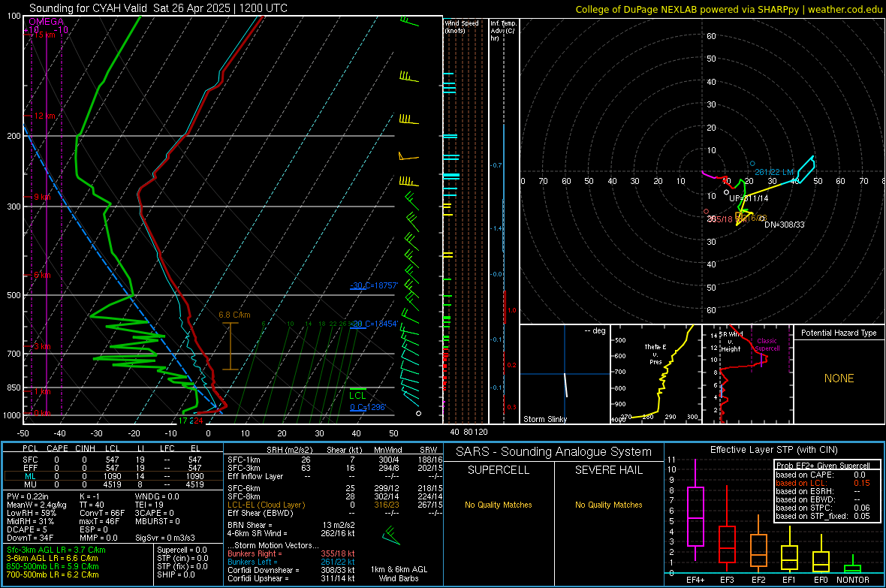Click the CINH column header

coord(86,448)
